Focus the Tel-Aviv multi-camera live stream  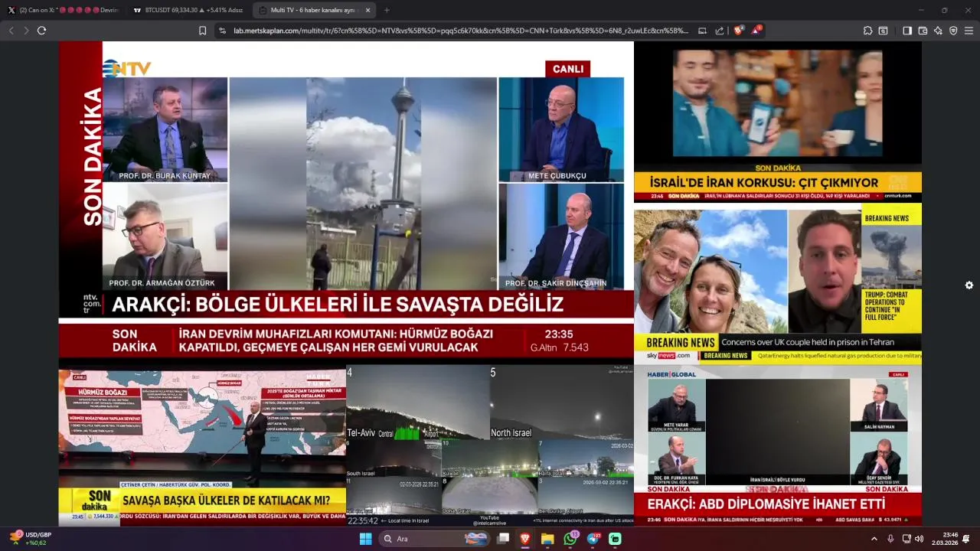(490, 445)
